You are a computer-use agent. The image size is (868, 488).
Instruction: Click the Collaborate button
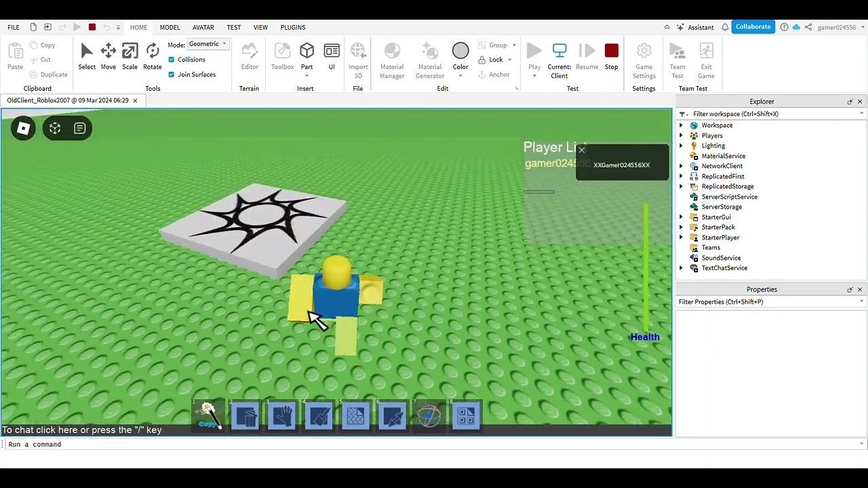click(x=753, y=26)
